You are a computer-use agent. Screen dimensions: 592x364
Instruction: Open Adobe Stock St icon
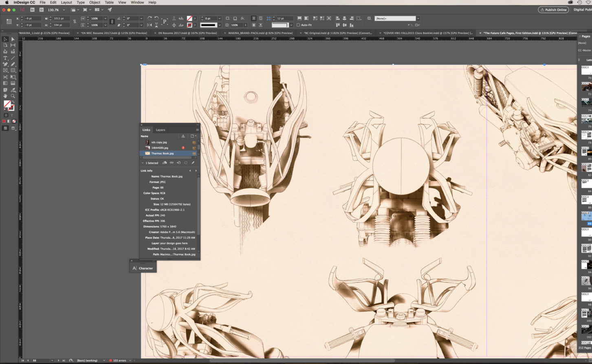[x=41, y=10]
